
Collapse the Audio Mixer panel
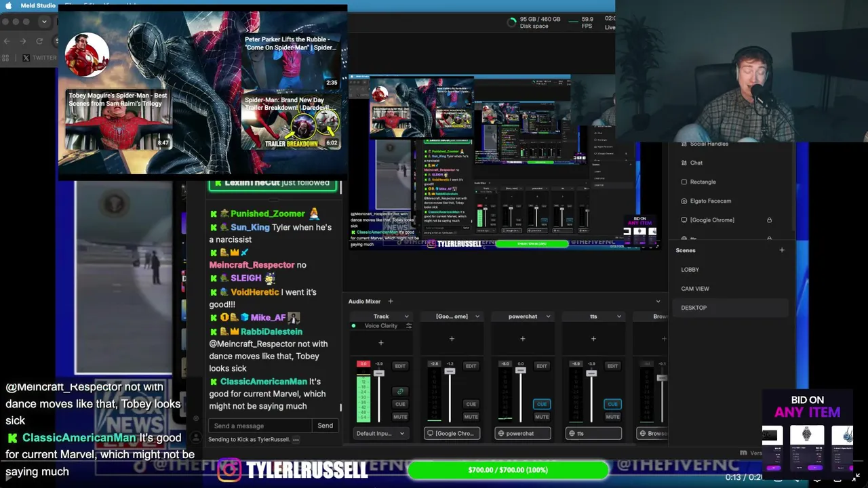658,302
